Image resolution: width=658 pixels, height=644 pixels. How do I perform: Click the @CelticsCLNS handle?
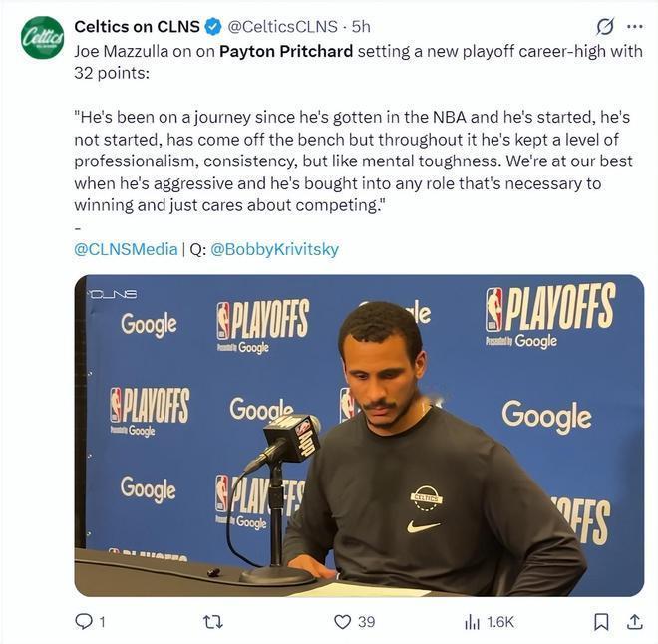(282, 27)
